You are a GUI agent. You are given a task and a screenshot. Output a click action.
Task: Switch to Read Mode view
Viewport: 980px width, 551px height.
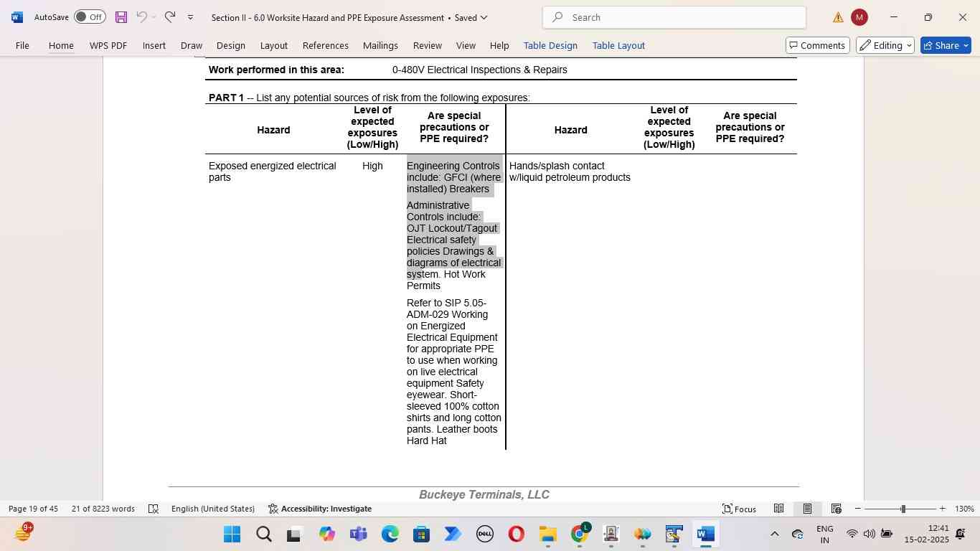[x=778, y=509]
